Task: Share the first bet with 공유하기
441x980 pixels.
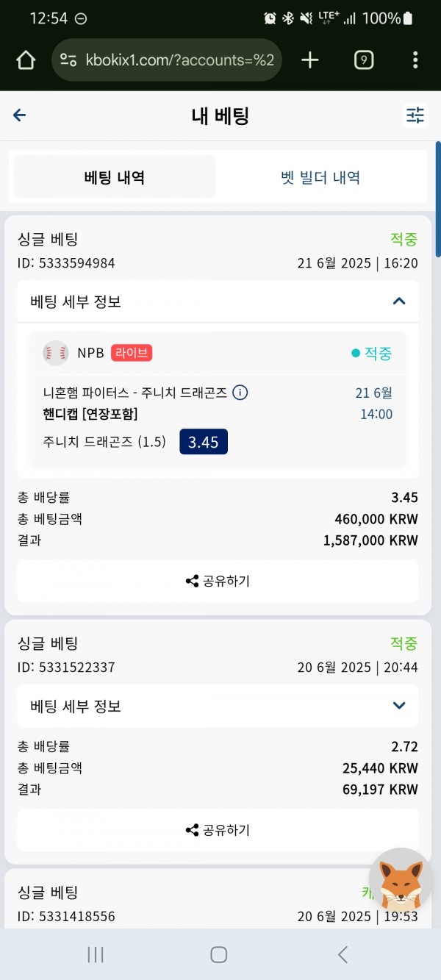Action: 218,581
